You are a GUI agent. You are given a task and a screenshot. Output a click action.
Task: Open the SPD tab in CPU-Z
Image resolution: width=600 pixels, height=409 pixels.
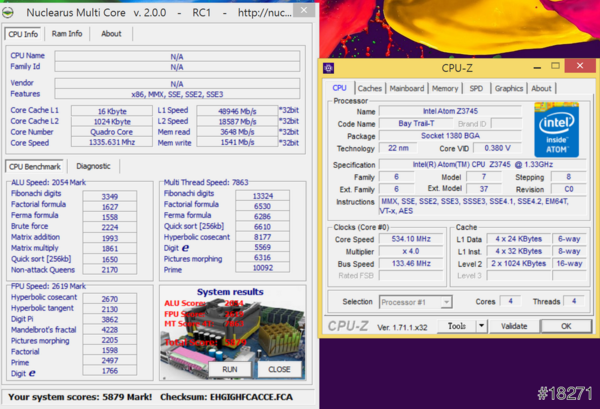pos(476,88)
